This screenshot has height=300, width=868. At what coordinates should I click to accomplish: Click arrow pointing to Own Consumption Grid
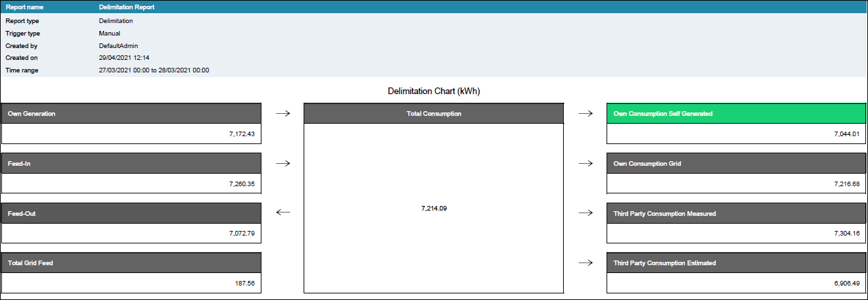click(x=585, y=163)
